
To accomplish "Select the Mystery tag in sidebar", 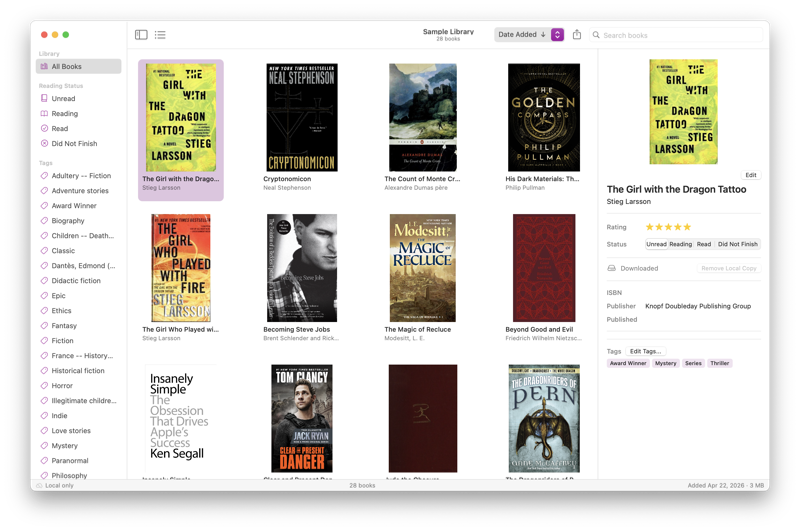I will point(79,445).
